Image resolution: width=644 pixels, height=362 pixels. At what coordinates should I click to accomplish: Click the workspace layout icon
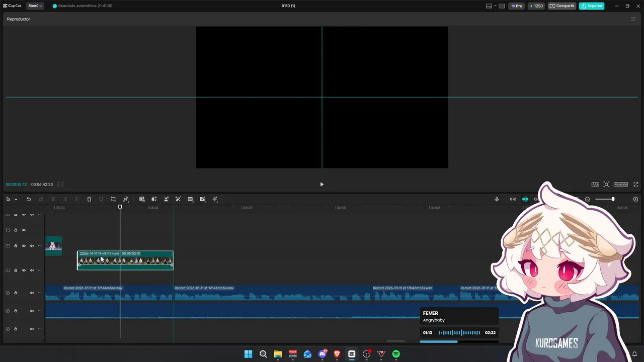489,6
